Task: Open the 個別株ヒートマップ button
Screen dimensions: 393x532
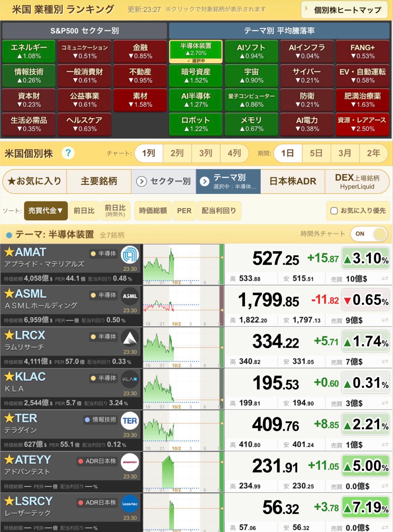Action: click(x=344, y=10)
